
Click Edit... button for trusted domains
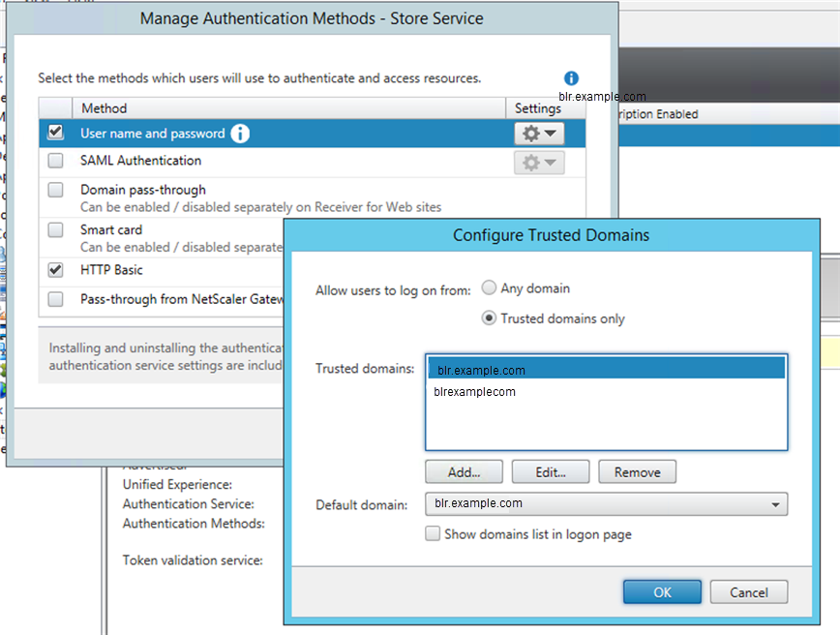pos(551,472)
